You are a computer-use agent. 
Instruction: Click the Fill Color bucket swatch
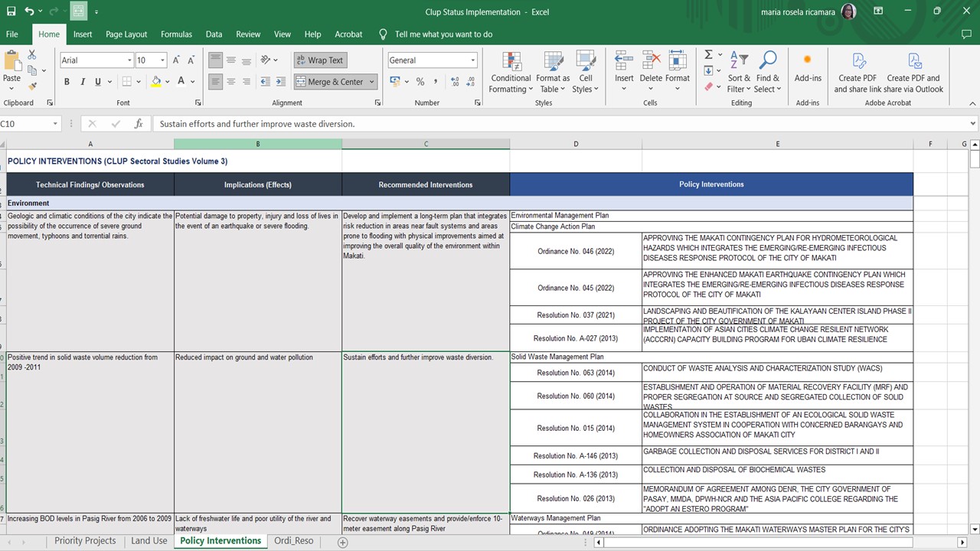click(156, 82)
